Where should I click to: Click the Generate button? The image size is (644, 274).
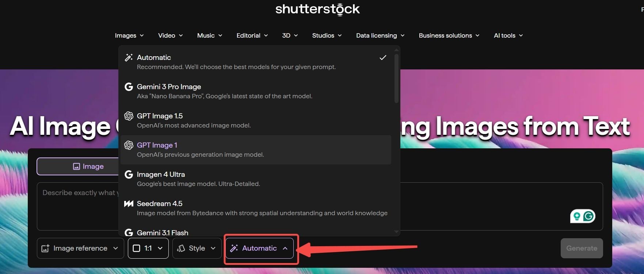click(x=582, y=248)
